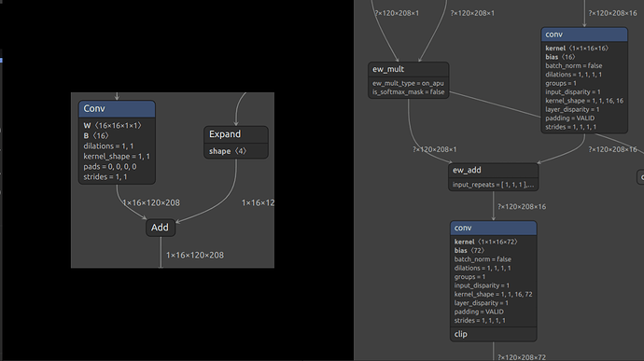Screen dimensions: 644x361
Task: Click padding = VALID in the lower conv node
Action: (x=479, y=312)
